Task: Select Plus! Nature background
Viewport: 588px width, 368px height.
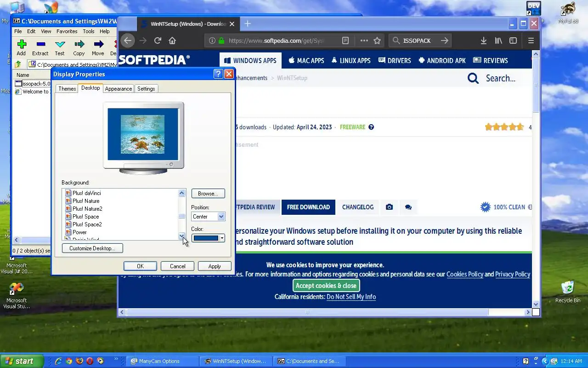Action: coord(85,201)
